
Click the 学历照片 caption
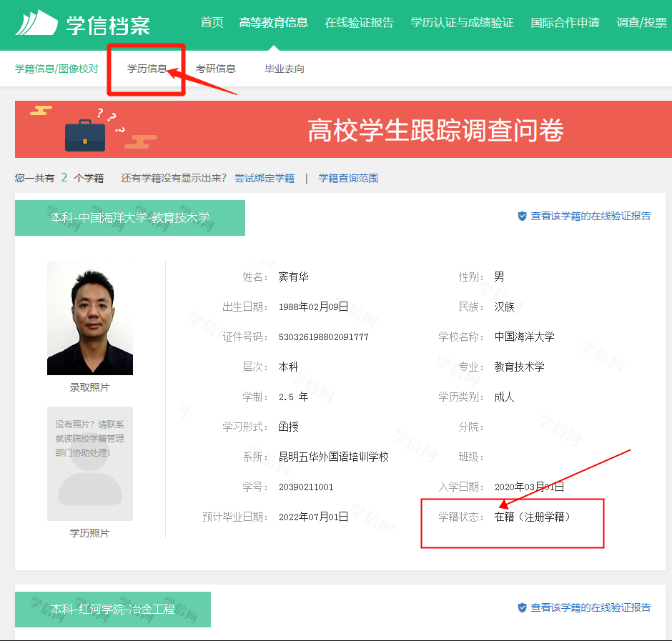pos(89,533)
